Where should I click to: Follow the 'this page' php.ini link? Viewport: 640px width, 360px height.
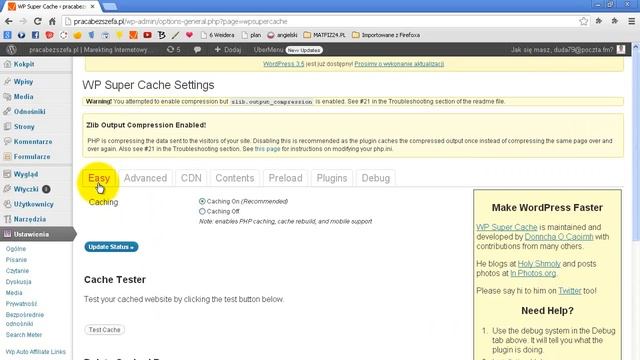click(267, 149)
